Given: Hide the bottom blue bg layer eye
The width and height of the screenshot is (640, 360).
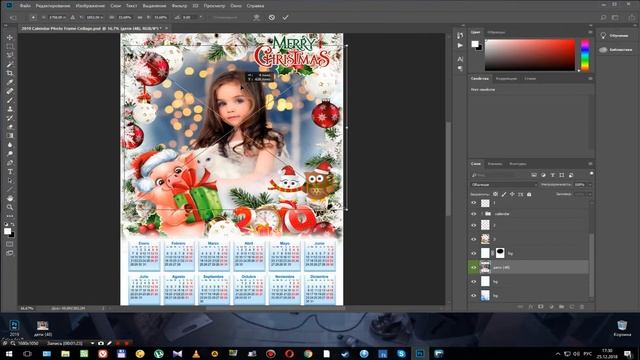Looking at the screenshot, I should click(473, 296).
